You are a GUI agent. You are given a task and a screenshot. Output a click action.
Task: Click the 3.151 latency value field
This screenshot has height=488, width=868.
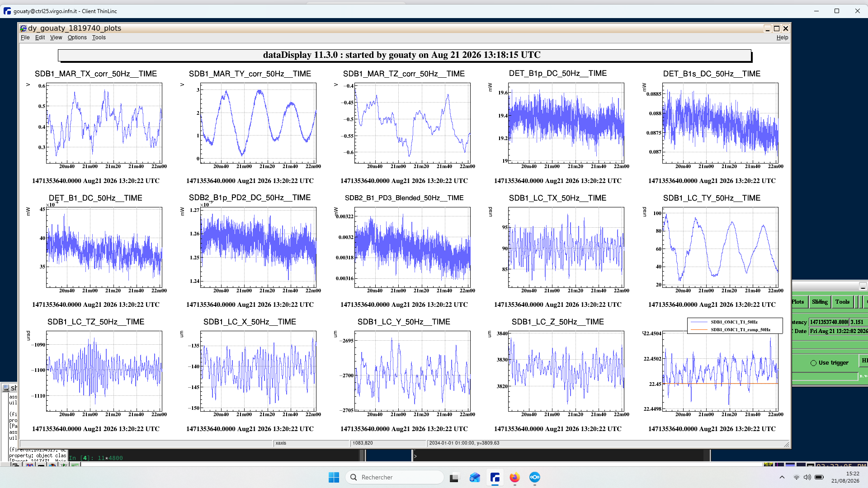coord(859,322)
